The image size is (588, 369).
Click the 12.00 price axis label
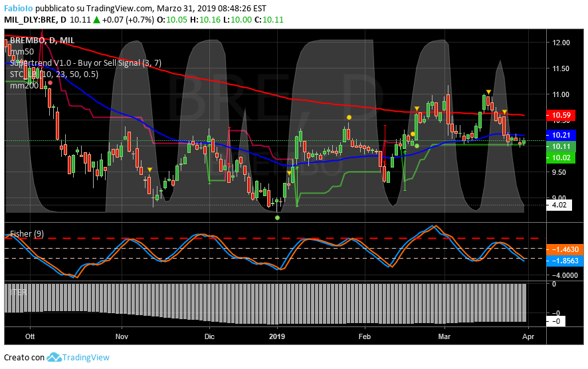tap(561, 43)
